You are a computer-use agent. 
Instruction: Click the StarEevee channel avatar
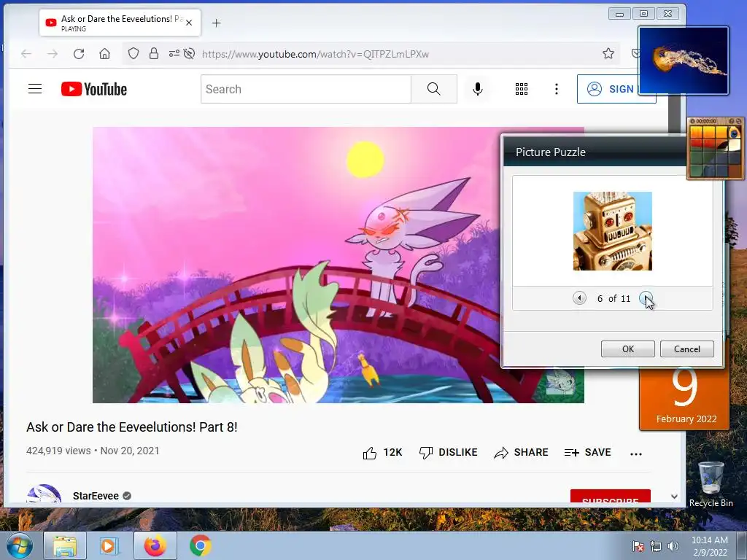click(44, 494)
